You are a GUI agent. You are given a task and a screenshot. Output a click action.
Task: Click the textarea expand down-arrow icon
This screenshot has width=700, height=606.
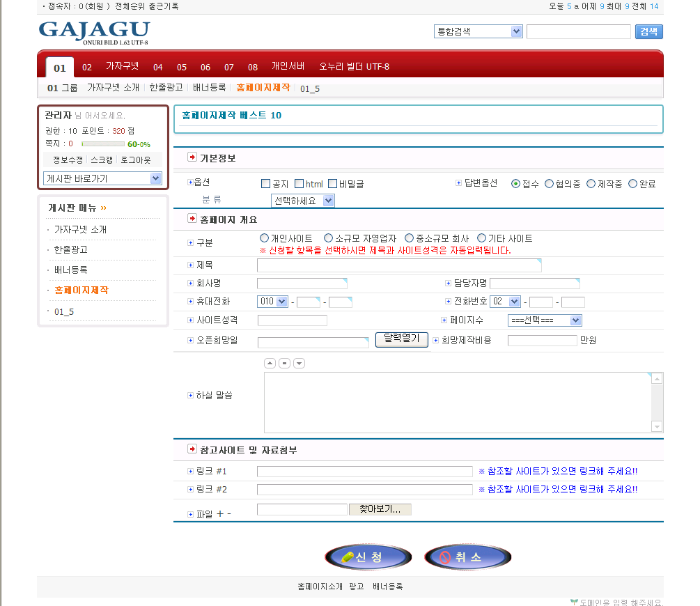pos(299,363)
